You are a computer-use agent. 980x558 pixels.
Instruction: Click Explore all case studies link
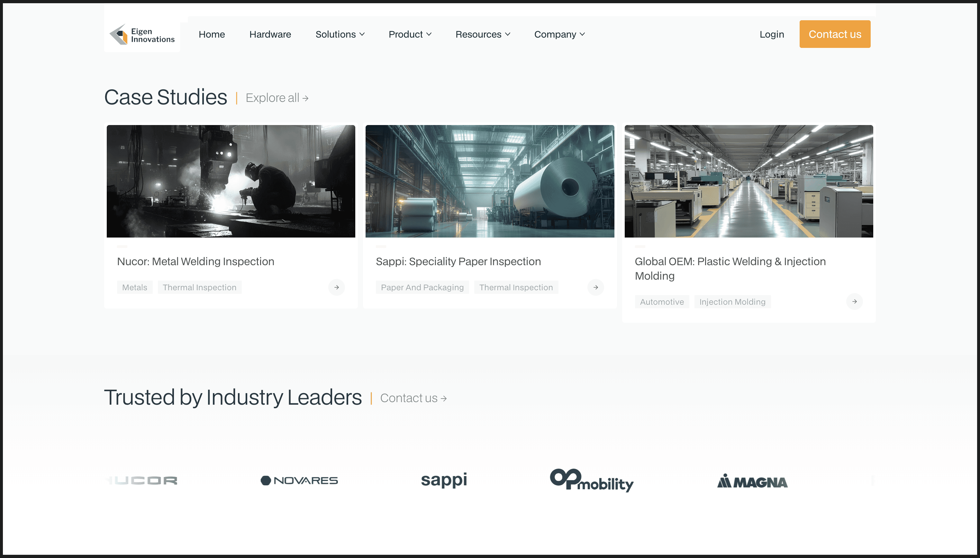(x=277, y=98)
